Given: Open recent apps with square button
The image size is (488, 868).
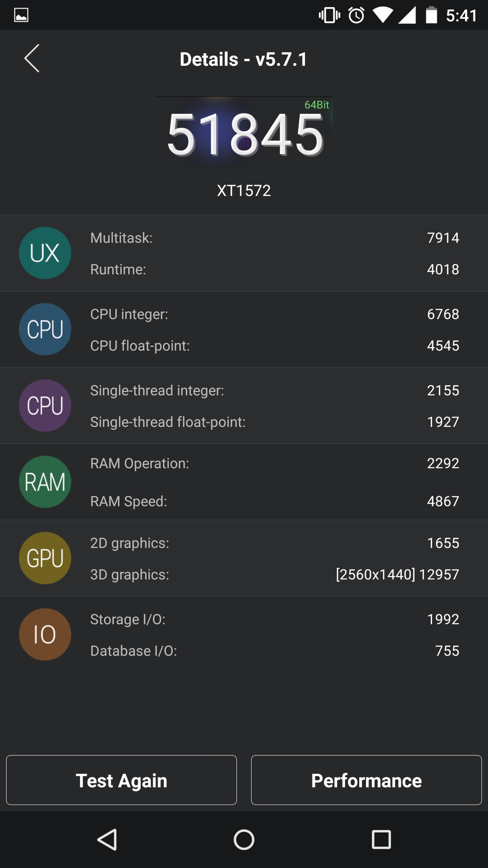Looking at the screenshot, I should pyautogui.click(x=381, y=839).
